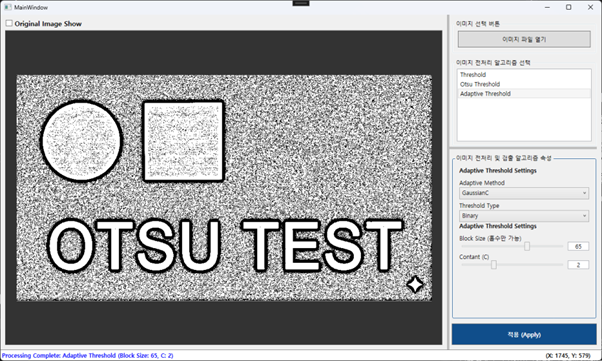Click the Adaptive Threshold Settings heading above Adaptive Method
Image resolution: width=602 pixels, height=361 pixels.
pyautogui.click(x=498, y=171)
